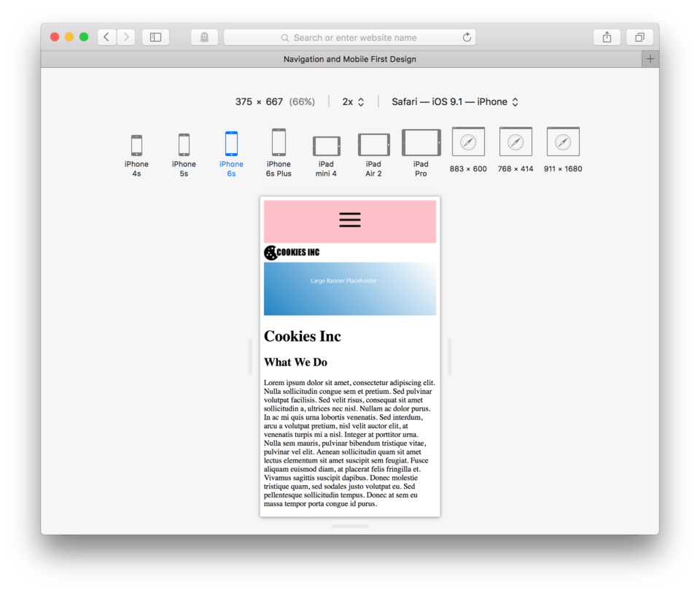Toggle the Safari sidebar button
The height and width of the screenshot is (593, 700).
click(155, 37)
